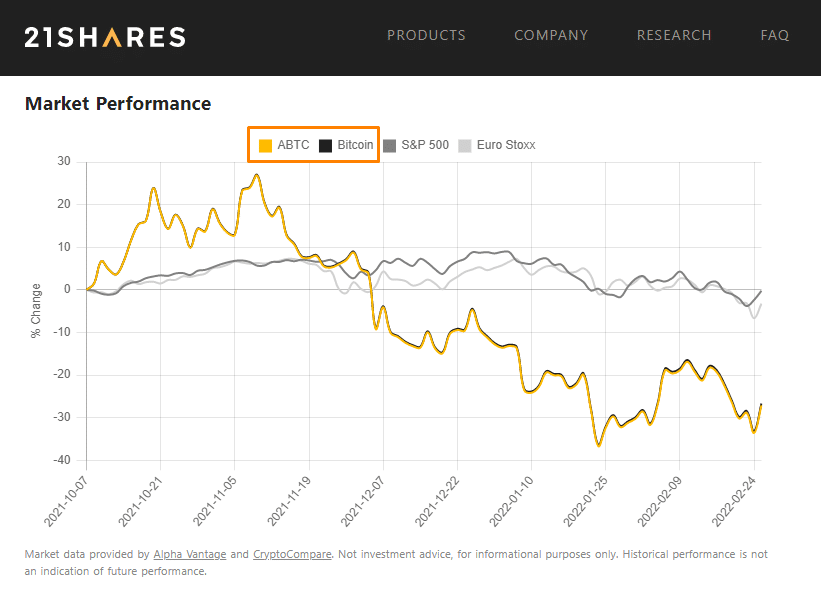
Task: Click the 2021-10-21 date label
Action: pyautogui.click(x=140, y=501)
